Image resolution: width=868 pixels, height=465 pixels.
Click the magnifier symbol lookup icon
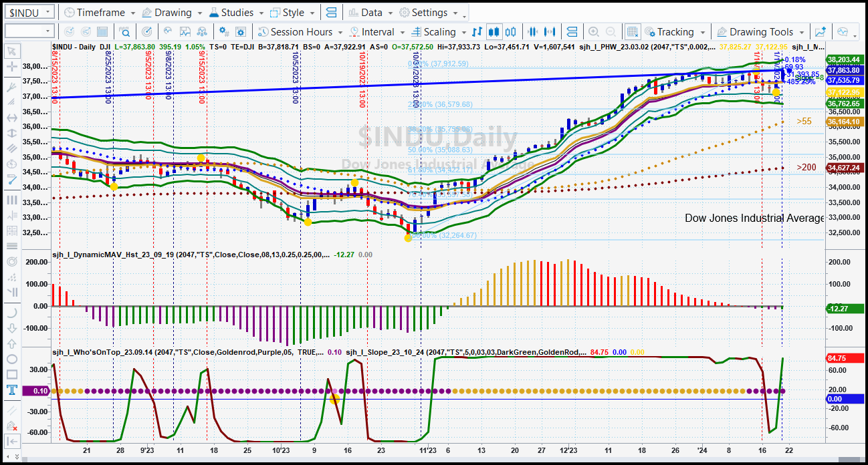125,31
